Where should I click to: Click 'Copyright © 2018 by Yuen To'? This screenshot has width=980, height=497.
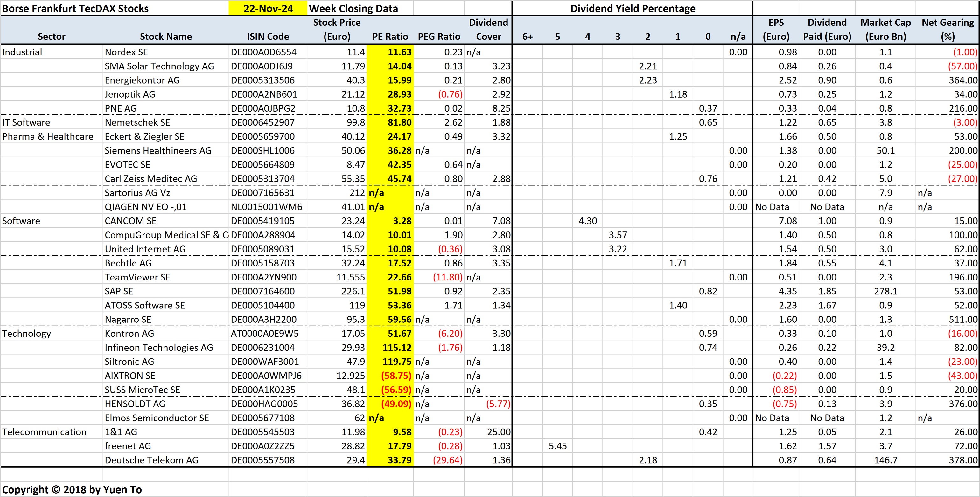(72, 490)
